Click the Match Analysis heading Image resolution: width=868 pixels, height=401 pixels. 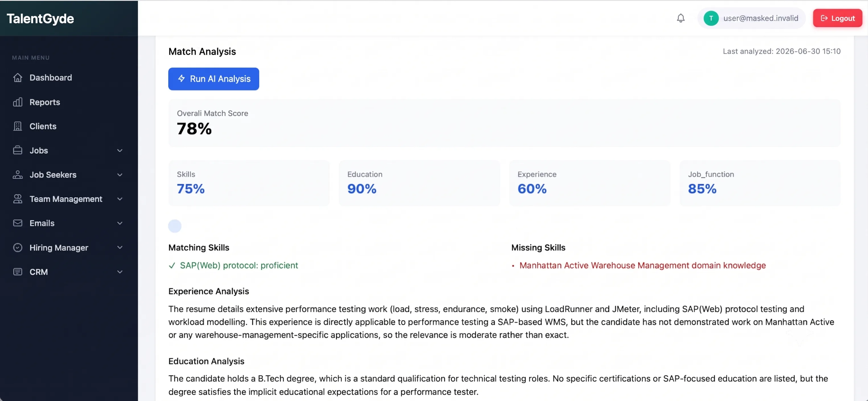[x=202, y=52]
